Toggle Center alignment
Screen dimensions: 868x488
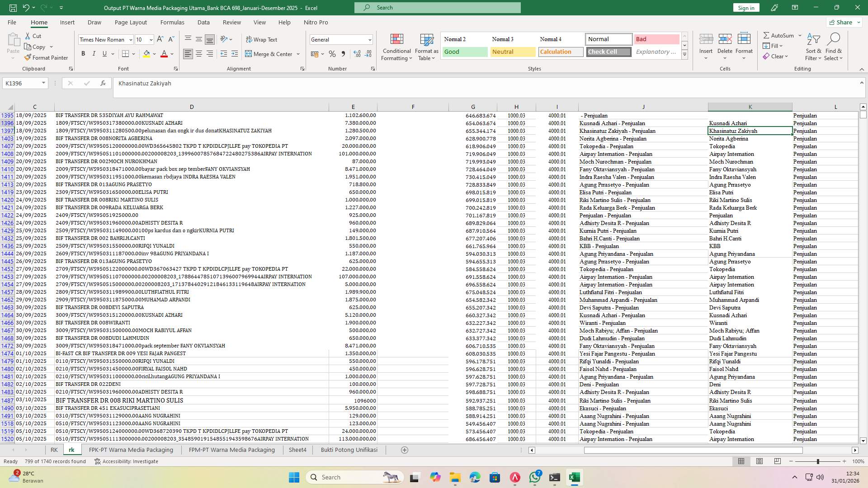[198, 53]
